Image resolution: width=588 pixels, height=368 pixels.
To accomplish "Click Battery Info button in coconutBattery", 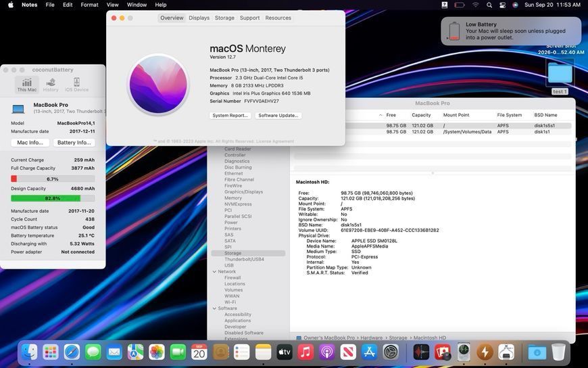I will pyautogui.click(x=74, y=143).
